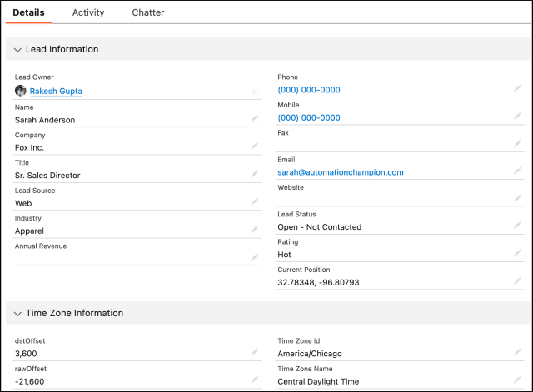Click the Web lead source value
Viewport: 533px width, 392px height.
(x=23, y=203)
